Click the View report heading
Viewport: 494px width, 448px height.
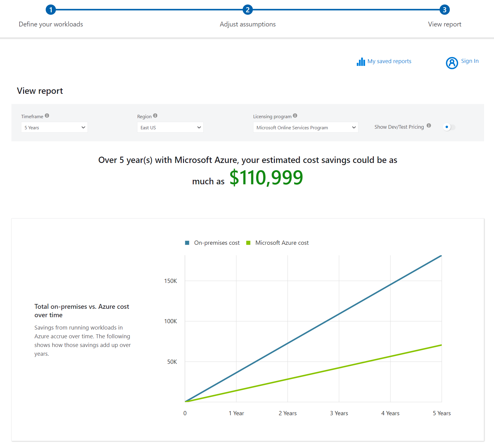pos(40,91)
